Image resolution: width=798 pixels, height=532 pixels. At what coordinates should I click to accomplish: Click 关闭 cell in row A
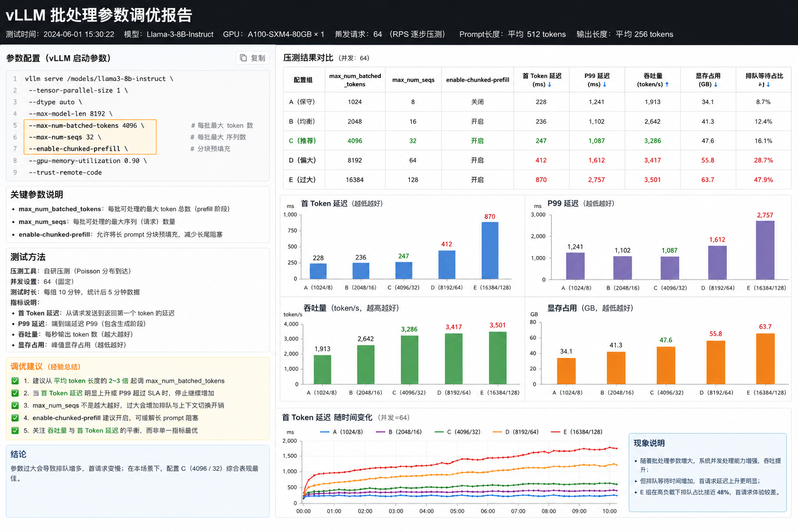pos(477,102)
